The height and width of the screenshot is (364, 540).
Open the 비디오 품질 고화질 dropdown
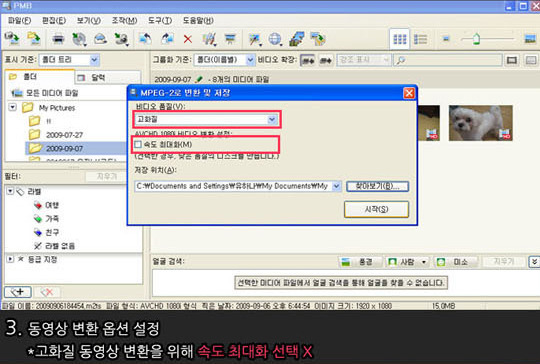pos(272,119)
